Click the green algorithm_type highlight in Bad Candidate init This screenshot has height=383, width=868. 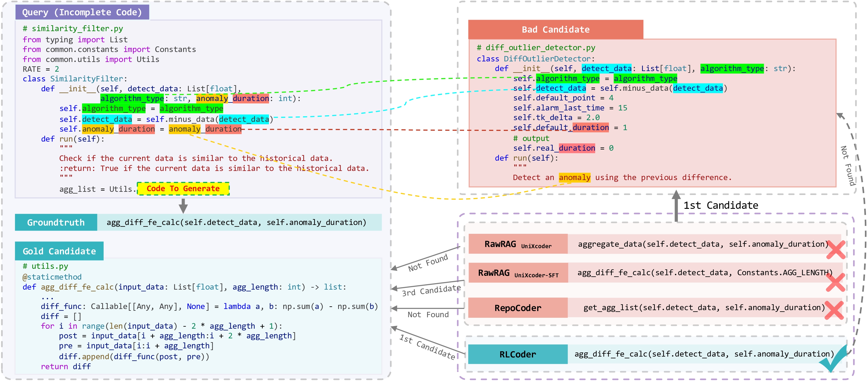(x=732, y=68)
